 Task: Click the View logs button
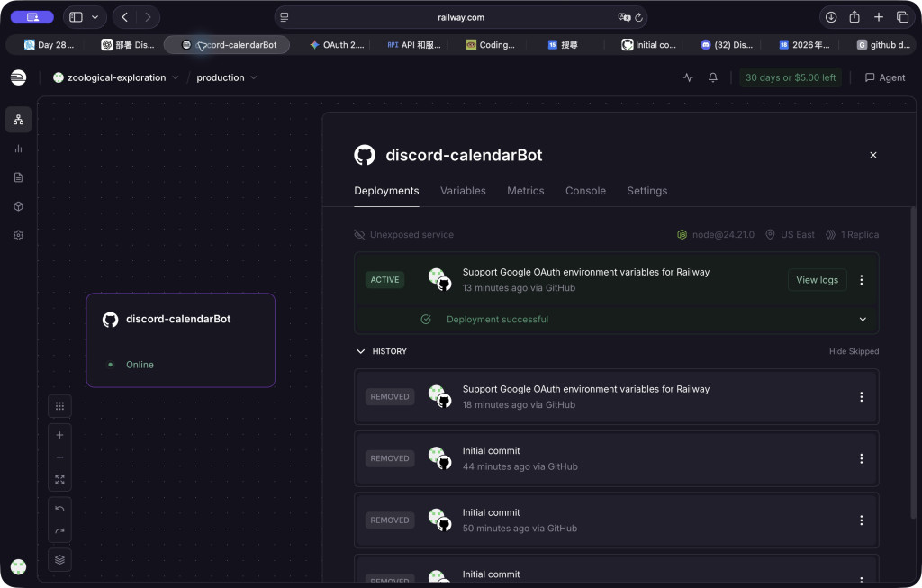(817, 280)
